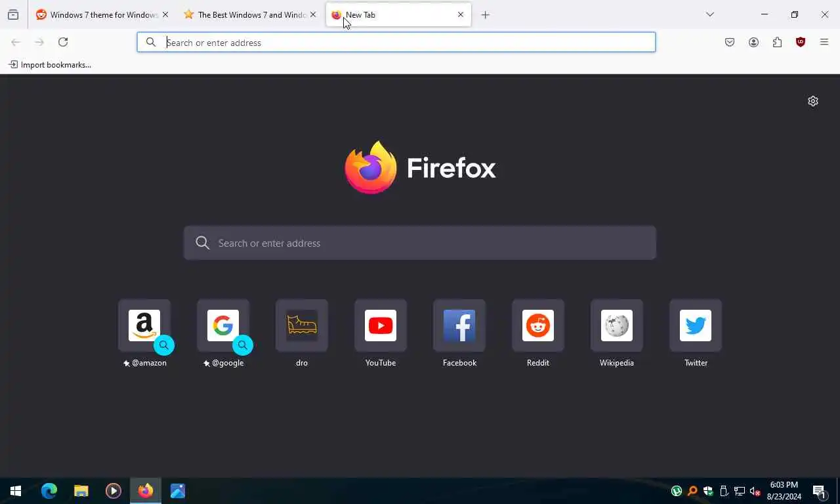
Task: Open Save to Pocket icon
Action: coord(730,42)
